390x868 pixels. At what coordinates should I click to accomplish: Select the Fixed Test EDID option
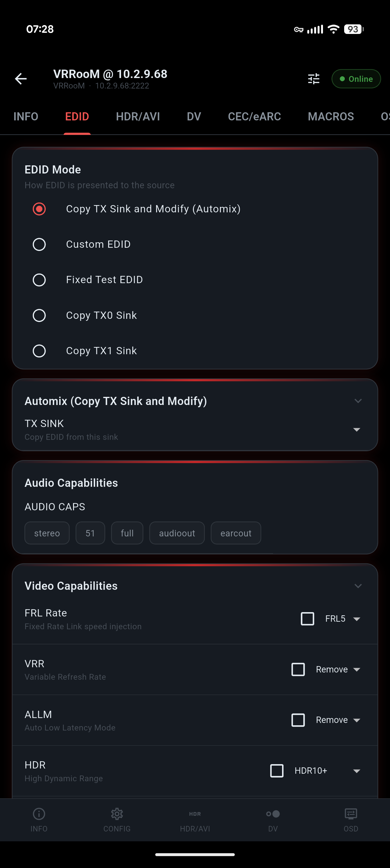tap(39, 280)
